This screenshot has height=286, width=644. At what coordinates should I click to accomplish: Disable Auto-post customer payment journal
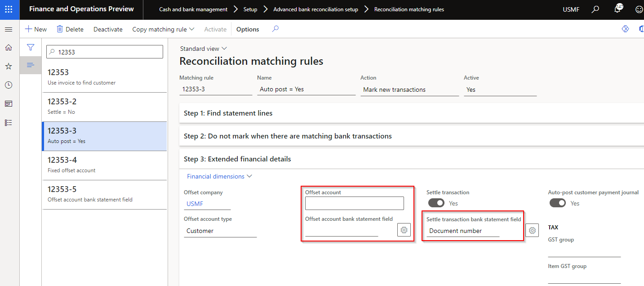(x=557, y=203)
